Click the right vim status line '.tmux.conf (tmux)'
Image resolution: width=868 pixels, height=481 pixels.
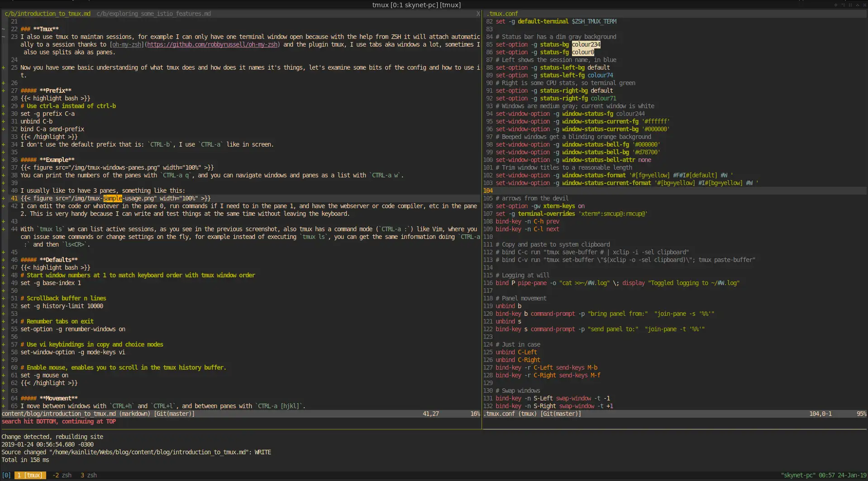point(510,414)
